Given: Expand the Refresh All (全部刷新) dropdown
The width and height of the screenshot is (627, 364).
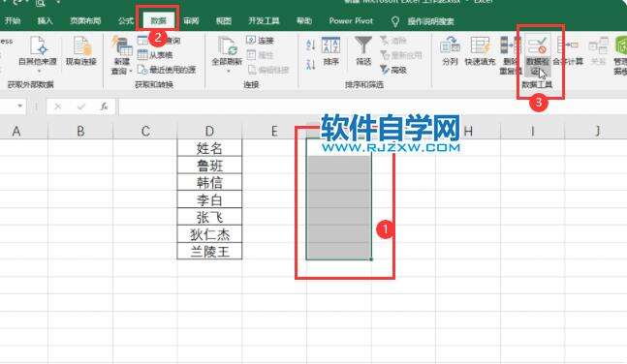Looking at the screenshot, I should pyautogui.click(x=228, y=72).
